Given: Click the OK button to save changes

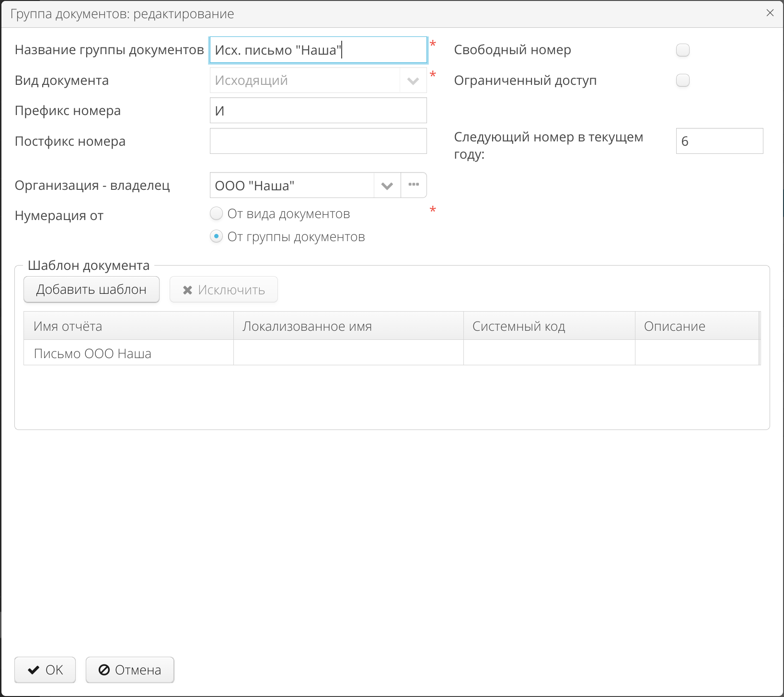Looking at the screenshot, I should pos(45,670).
